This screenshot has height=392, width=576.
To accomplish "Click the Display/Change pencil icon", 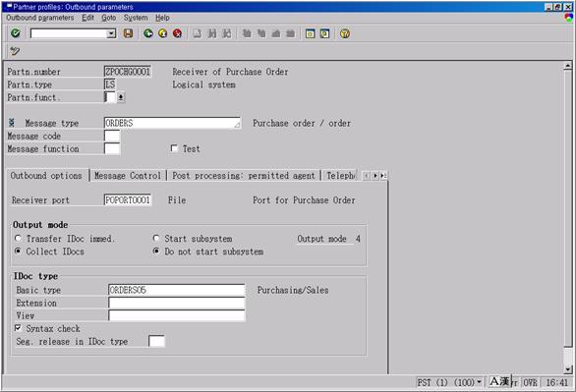I will (x=15, y=51).
